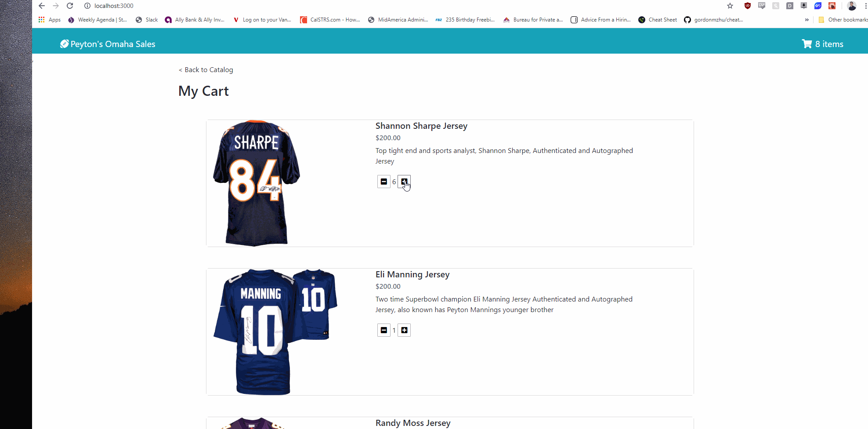Viewport: 868px width, 429px height.
Task: Bookmark this page with the star
Action: coord(730,6)
